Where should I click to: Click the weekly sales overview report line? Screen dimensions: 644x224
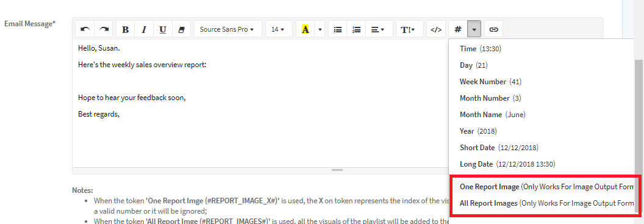pos(142,65)
